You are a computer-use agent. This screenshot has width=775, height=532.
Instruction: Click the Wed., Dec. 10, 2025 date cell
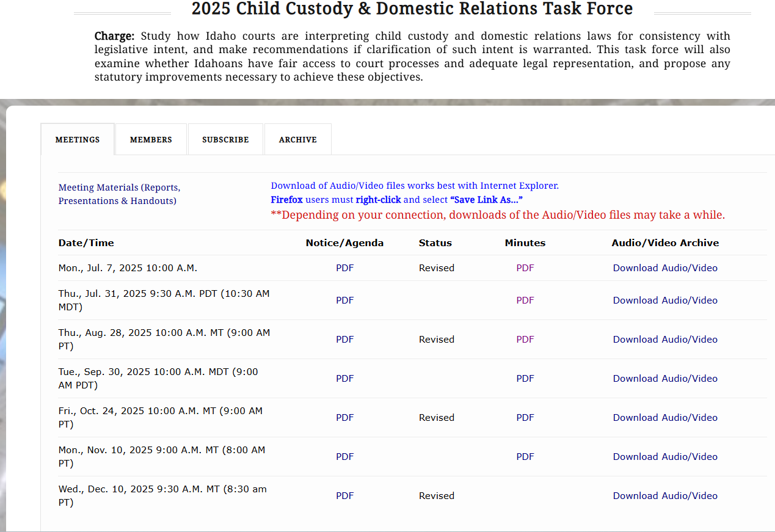(162, 496)
